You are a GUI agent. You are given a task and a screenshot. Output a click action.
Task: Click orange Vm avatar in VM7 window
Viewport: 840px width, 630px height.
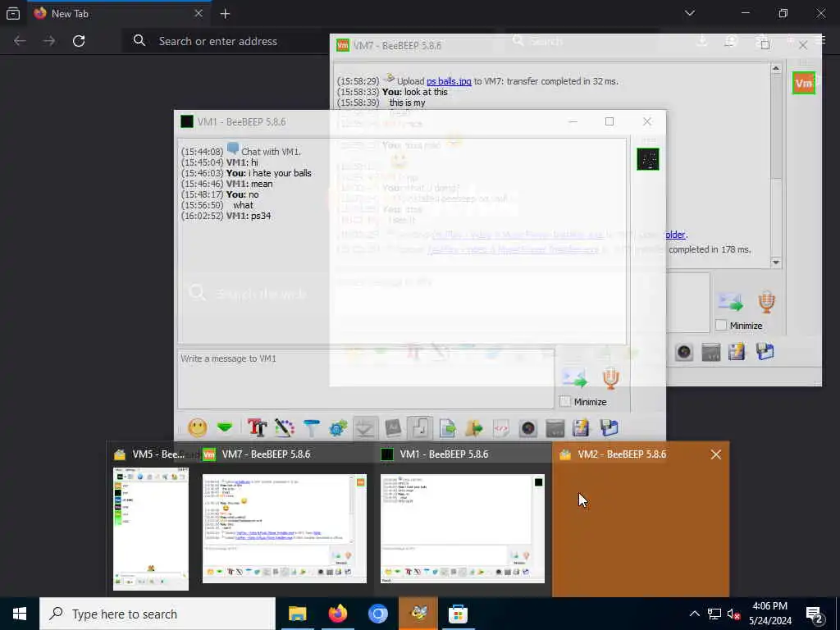(x=804, y=83)
